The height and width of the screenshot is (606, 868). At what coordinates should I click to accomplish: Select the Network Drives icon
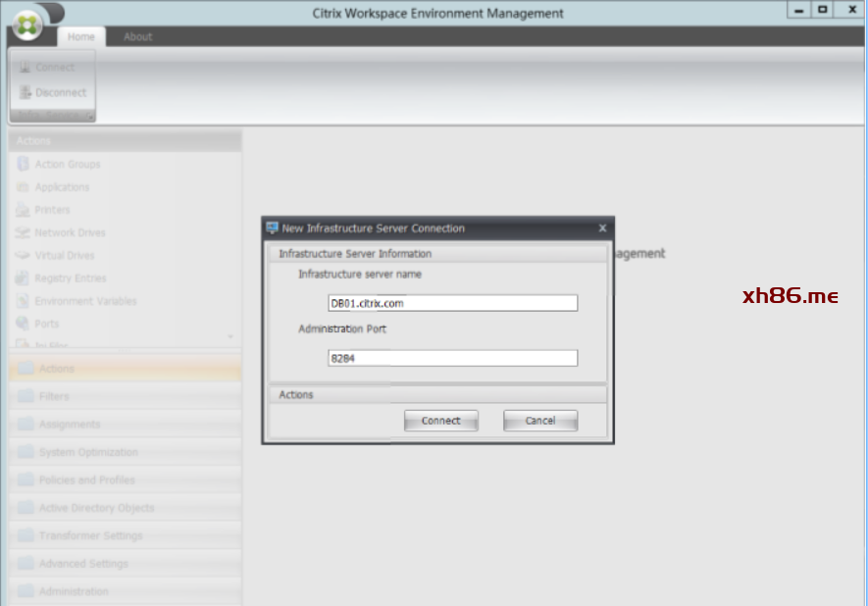click(24, 232)
